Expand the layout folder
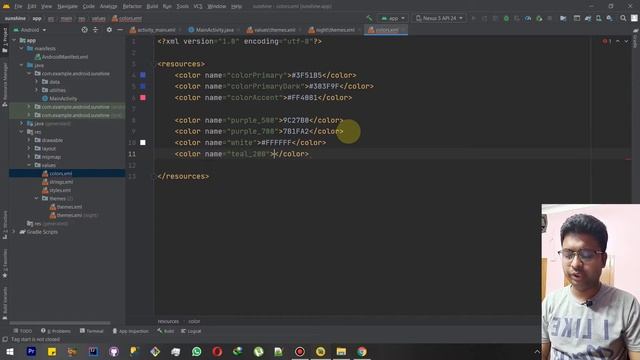The image size is (640, 360). point(29,149)
